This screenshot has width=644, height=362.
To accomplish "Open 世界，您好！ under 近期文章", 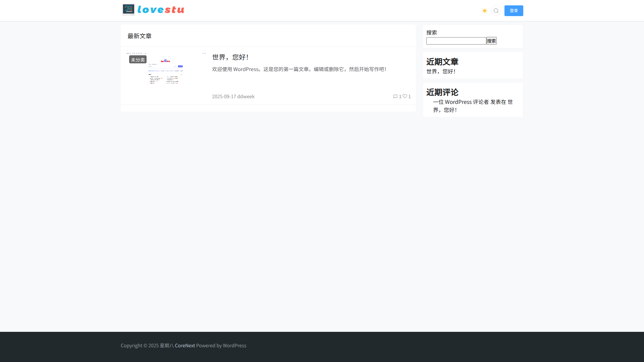I will pos(441,71).
